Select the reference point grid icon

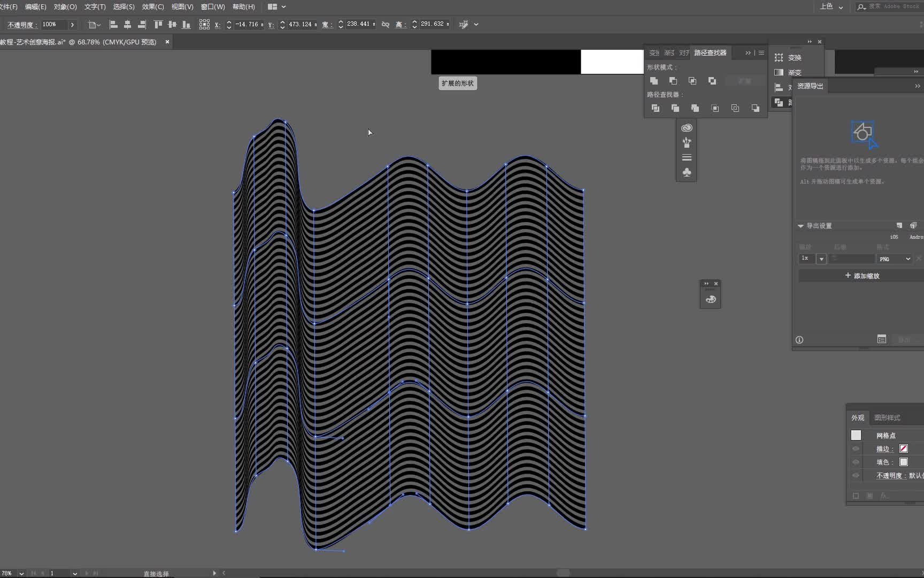(204, 24)
